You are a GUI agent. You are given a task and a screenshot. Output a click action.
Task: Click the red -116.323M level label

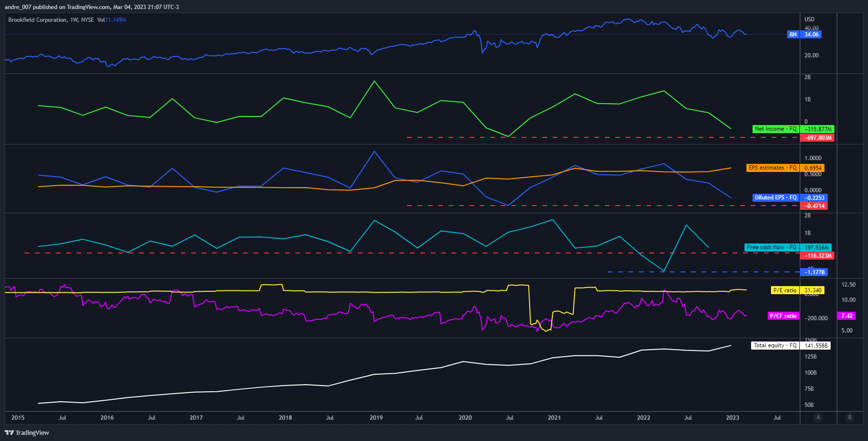click(817, 256)
